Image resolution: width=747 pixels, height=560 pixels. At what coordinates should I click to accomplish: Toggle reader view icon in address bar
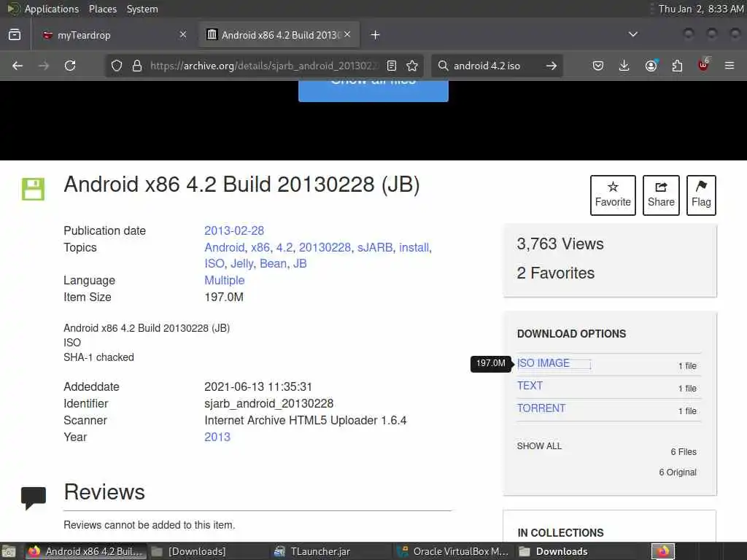(x=392, y=66)
